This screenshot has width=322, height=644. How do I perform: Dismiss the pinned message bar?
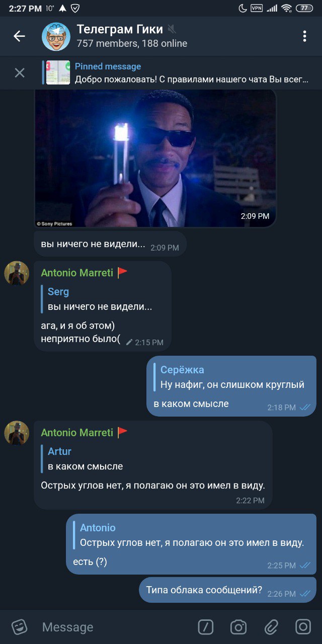(x=20, y=73)
